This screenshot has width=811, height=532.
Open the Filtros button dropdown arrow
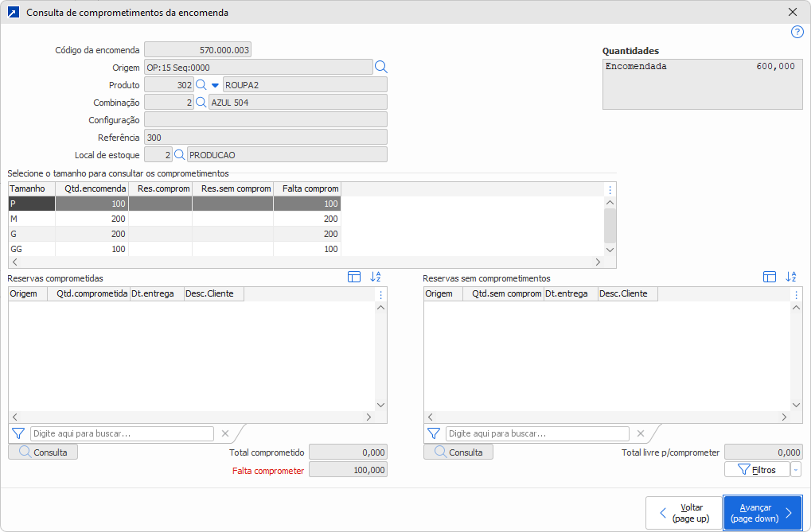[796, 470]
